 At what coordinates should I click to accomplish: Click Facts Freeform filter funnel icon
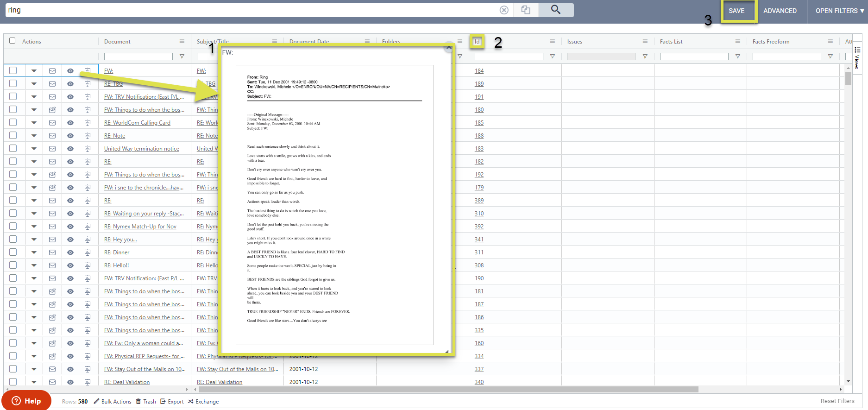click(x=830, y=57)
